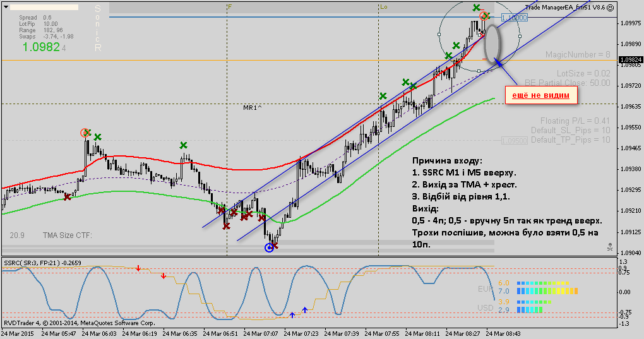The height and width of the screenshot is (339, 644).
Task: Click the 1.09975 price axis label
Action: coord(629,23)
